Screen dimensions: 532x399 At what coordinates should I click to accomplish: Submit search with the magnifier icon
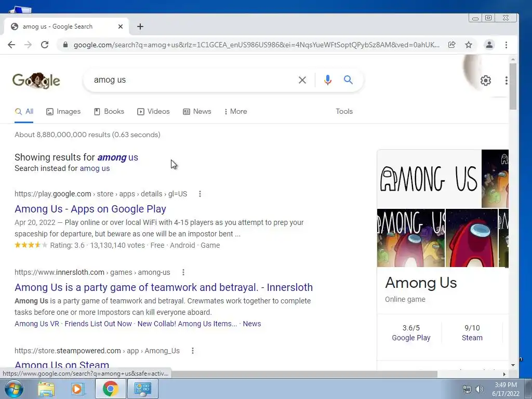[x=348, y=80]
